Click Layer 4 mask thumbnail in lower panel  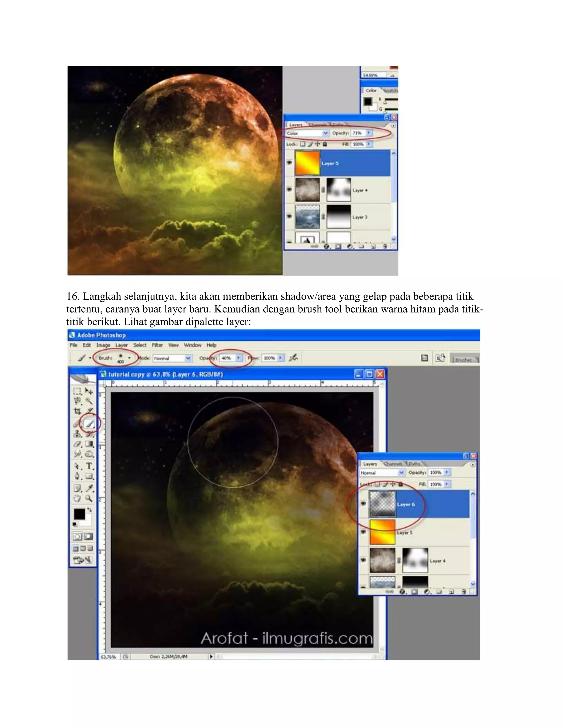[x=415, y=560]
